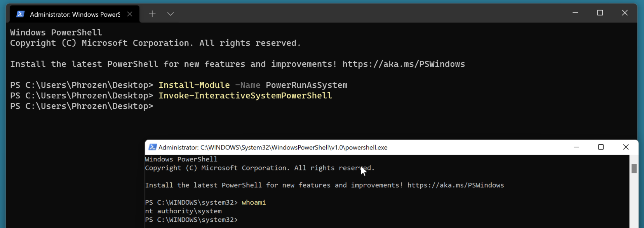This screenshot has width=644, height=228.
Task: Close the Windows Terminal window
Action: click(x=625, y=13)
